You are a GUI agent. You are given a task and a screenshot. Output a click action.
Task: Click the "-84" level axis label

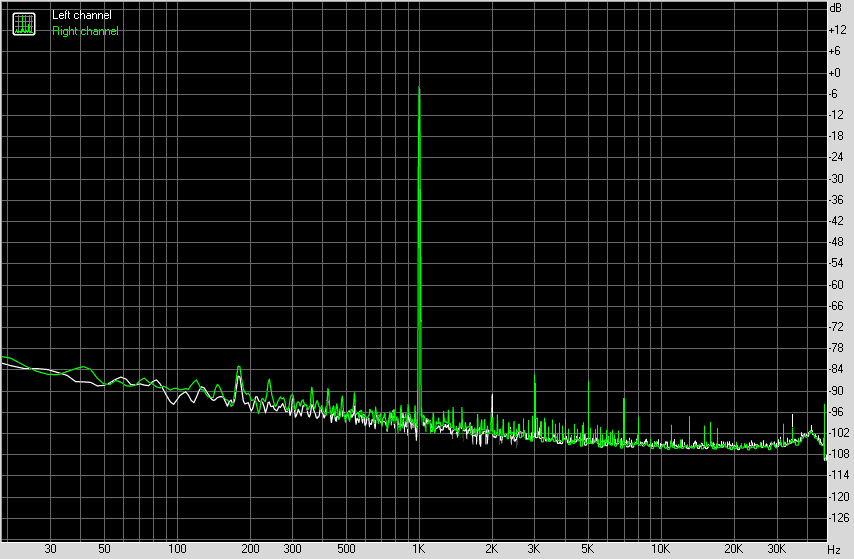[836, 369]
